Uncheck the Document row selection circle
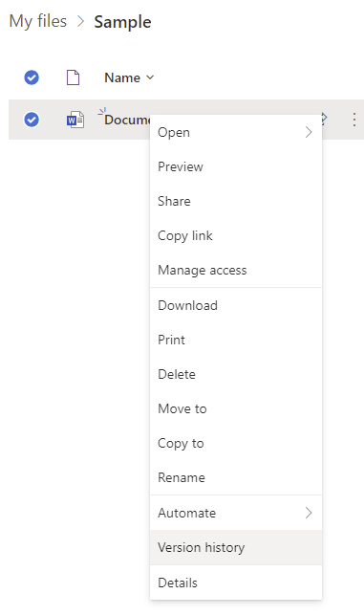This screenshot has height=616, width=364. pyautogui.click(x=32, y=120)
